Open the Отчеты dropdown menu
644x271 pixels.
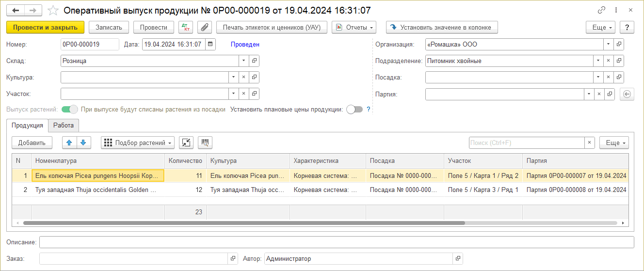354,27
